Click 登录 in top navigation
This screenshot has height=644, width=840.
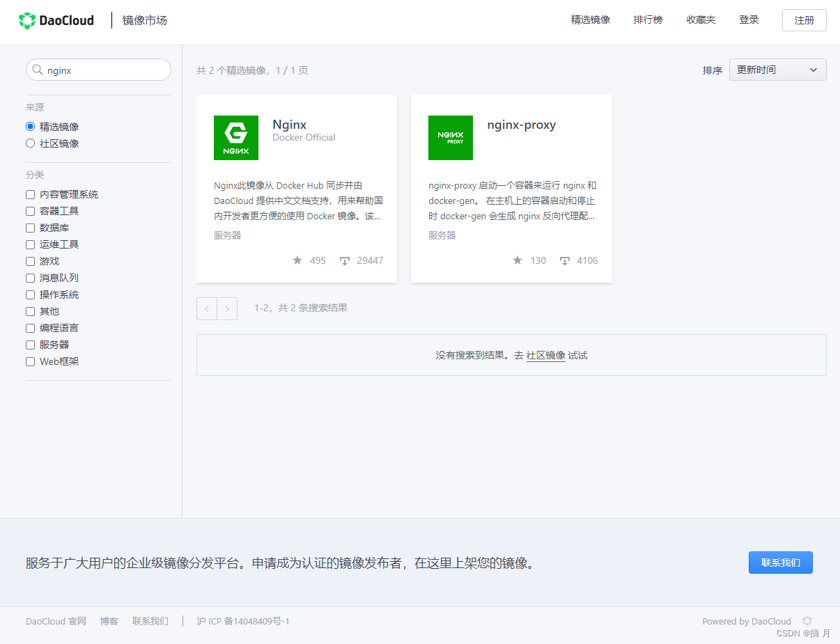tap(749, 20)
